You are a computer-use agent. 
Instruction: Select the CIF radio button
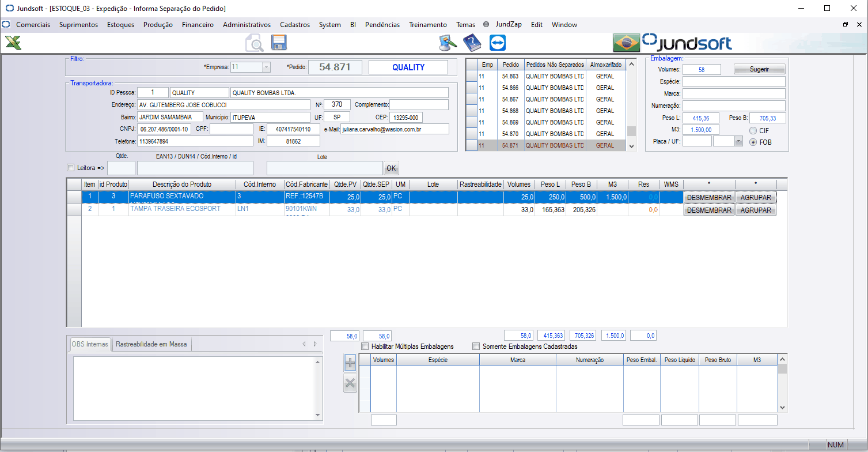pyautogui.click(x=753, y=131)
